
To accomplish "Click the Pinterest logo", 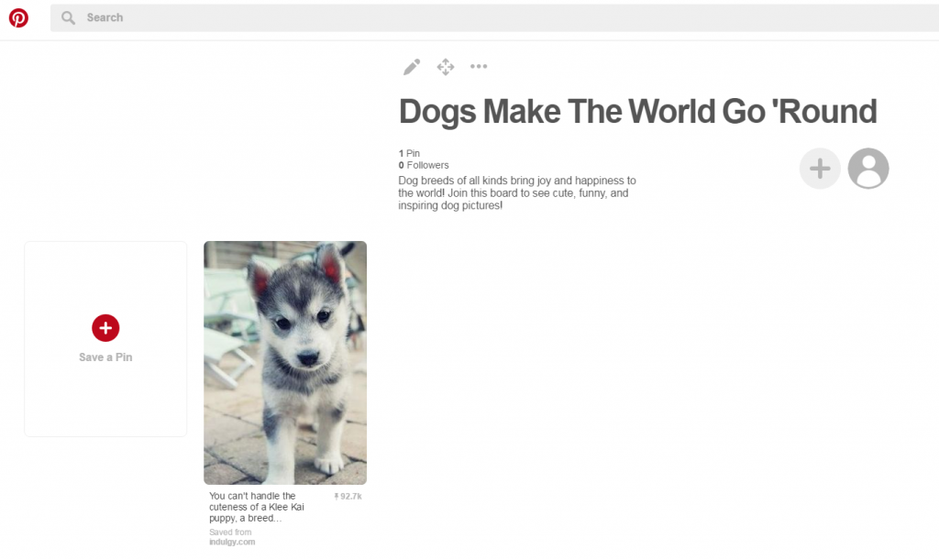I will point(18,17).
